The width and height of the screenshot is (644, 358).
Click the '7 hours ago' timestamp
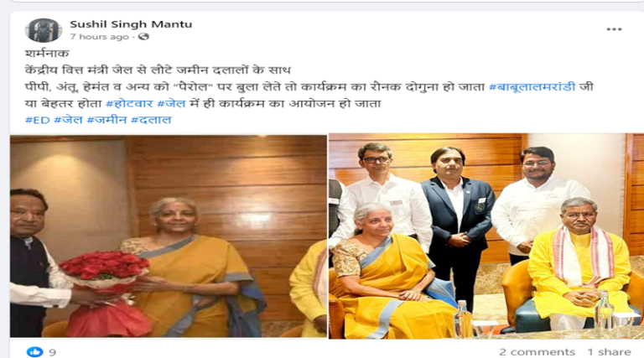100,37
